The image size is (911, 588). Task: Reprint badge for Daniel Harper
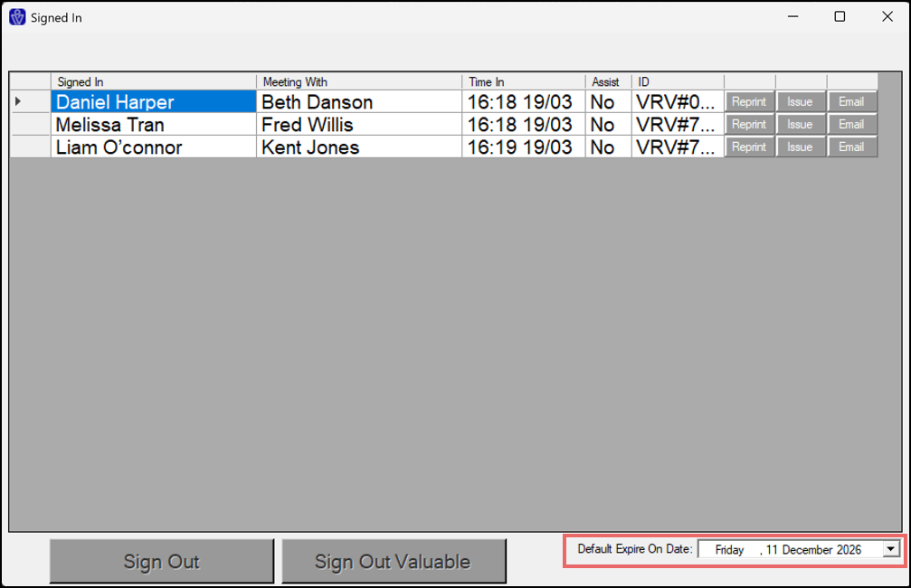tap(749, 101)
